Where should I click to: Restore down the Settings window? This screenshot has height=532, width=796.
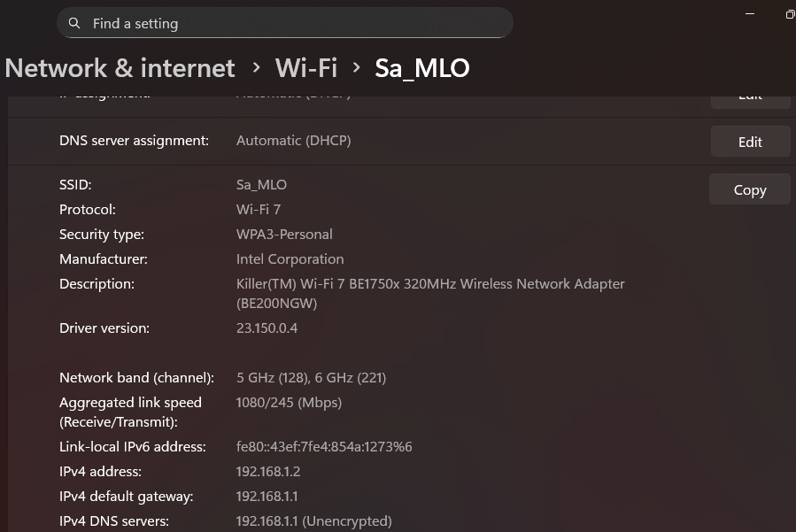click(790, 13)
